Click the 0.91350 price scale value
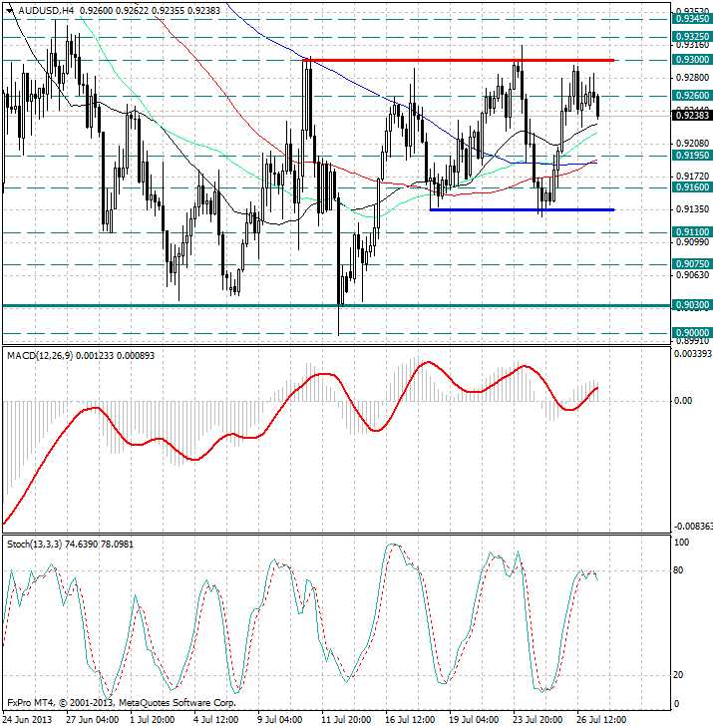 [693, 209]
